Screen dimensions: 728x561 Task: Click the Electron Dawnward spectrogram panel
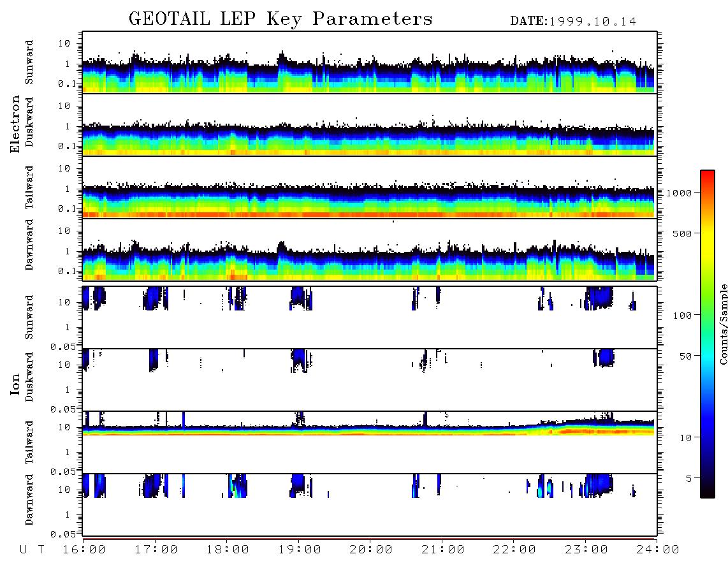pos(370,249)
